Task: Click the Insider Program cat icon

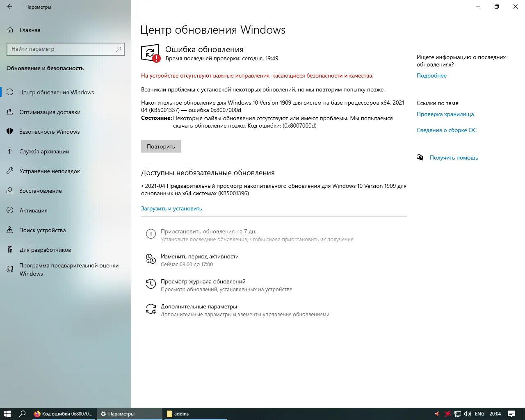Action: point(10,269)
